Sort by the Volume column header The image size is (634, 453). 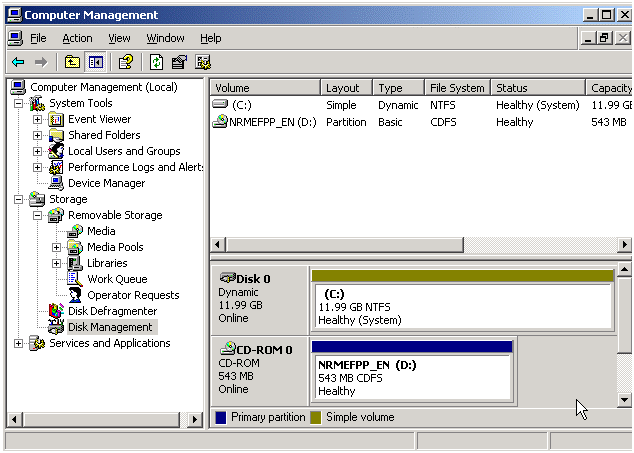pos(265,88)
